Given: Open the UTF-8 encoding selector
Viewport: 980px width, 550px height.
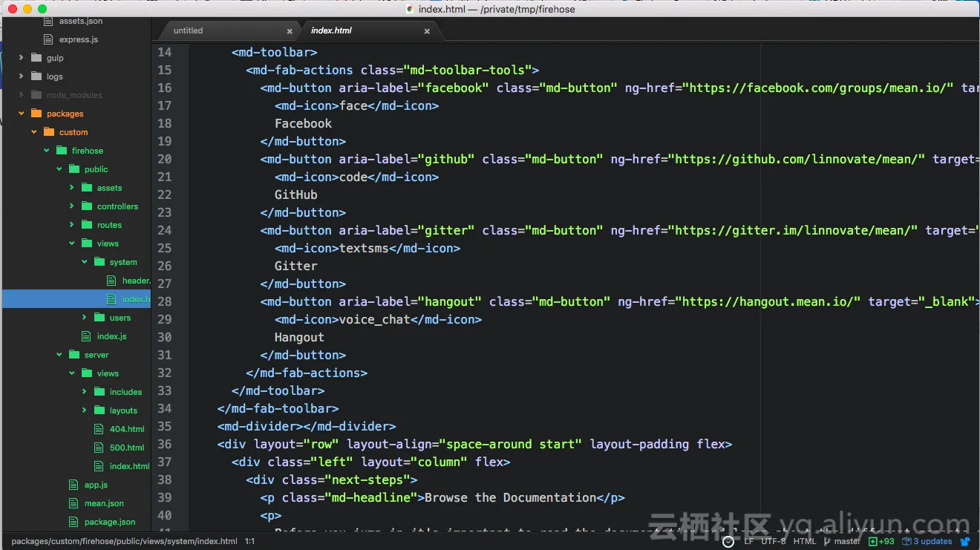Looking at the screenshot, I should (773, 542).
